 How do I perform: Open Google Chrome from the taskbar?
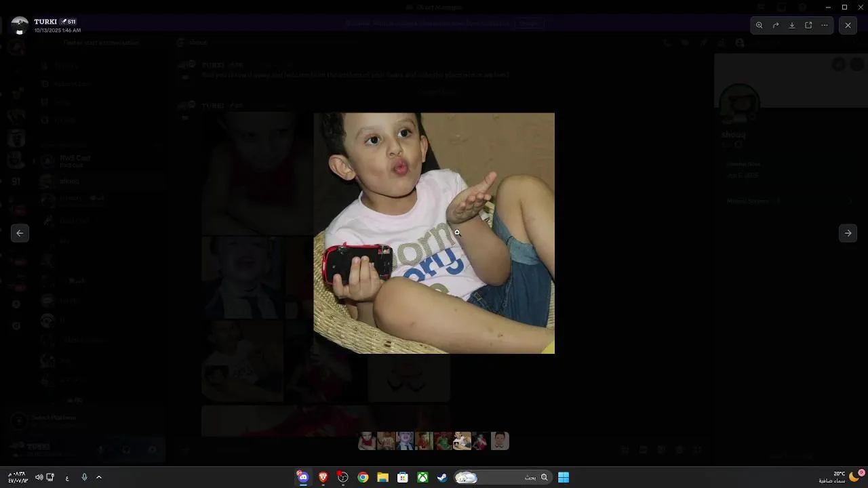tap(363, 477)
